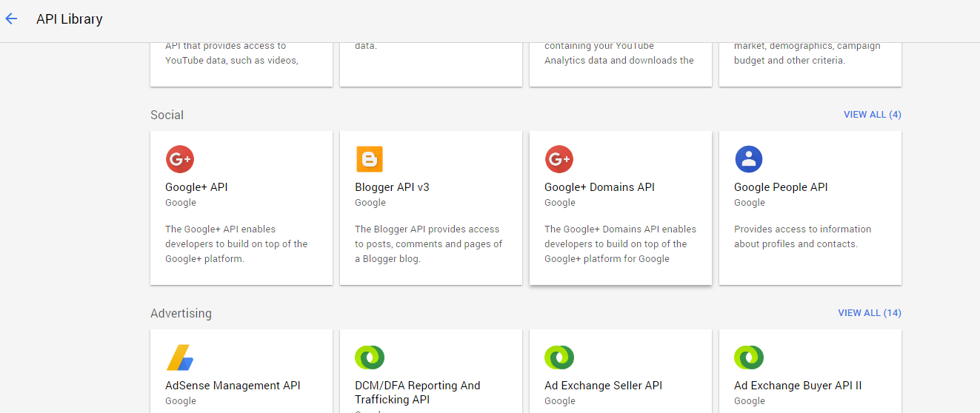Click the back arrow beside API Library
Image resolution: width=980 pixels, height=413 pixels.
point(11,19)
